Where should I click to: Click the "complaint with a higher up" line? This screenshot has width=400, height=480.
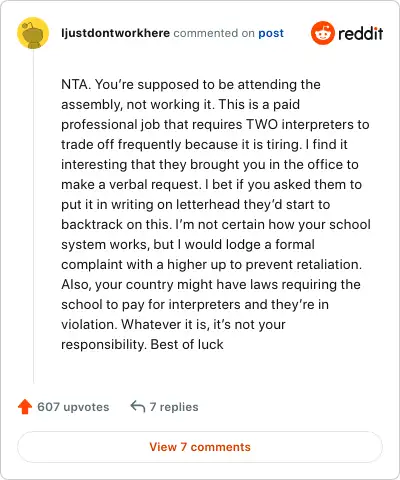(211, 264)
